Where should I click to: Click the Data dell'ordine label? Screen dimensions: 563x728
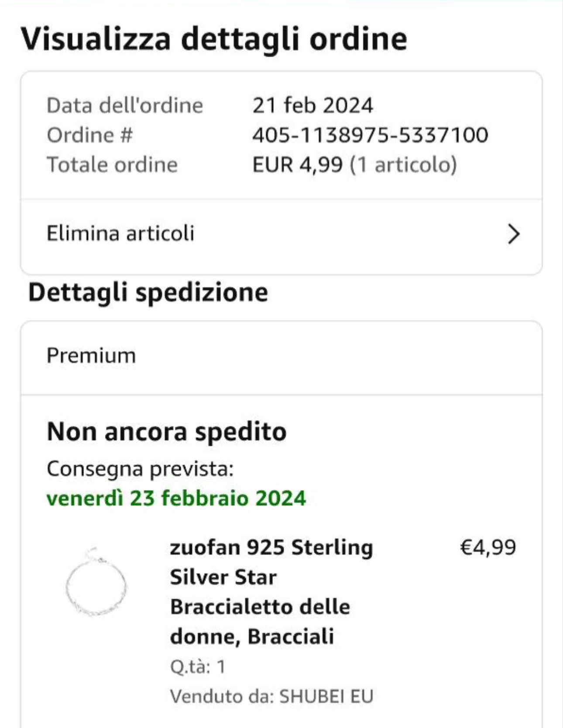(x=125, y=105)
